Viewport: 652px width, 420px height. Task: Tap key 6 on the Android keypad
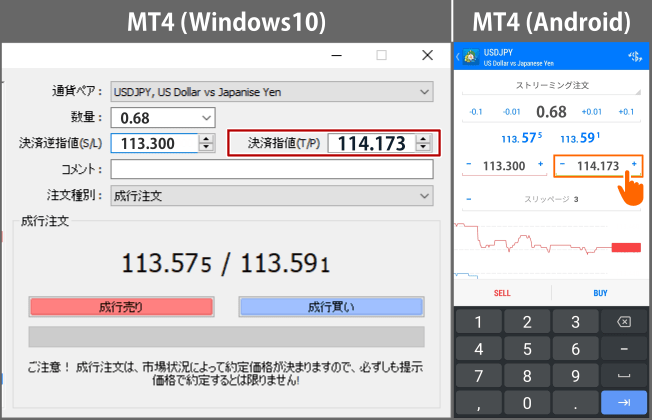(575, 349)
